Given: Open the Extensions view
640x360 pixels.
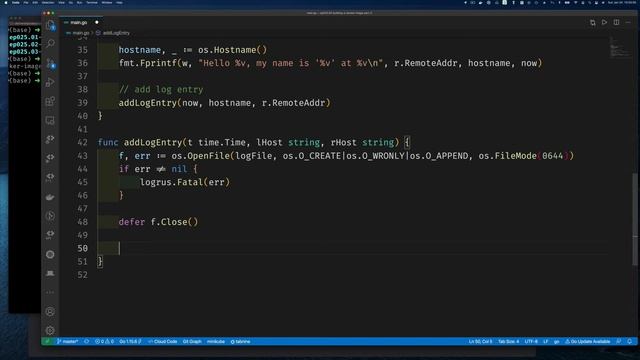Looking at the screenshot, I should 50,101.
